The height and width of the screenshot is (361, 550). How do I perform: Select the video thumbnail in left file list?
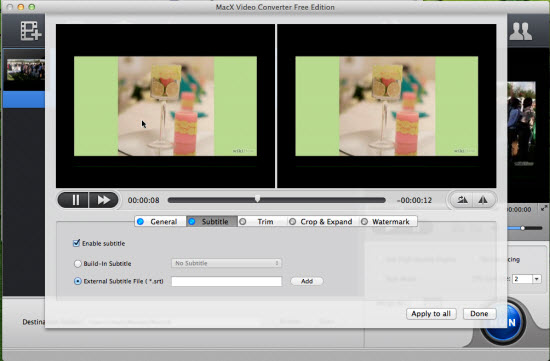26,69
